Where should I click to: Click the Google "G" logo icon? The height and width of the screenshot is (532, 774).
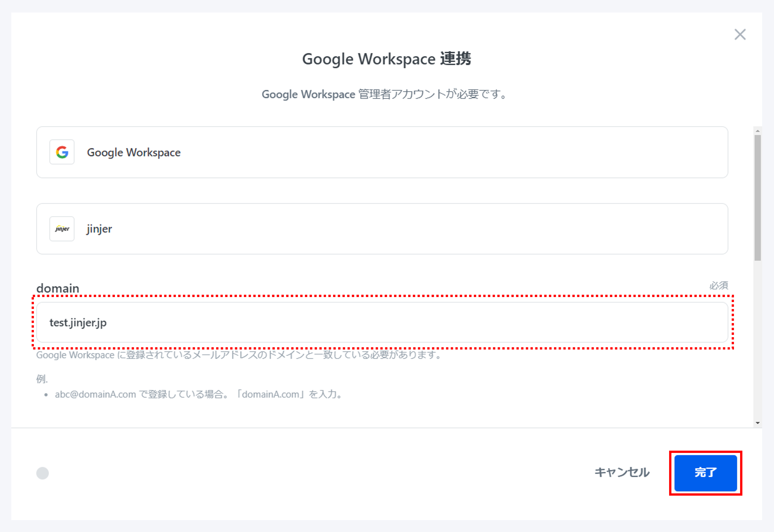coord(62,152)
